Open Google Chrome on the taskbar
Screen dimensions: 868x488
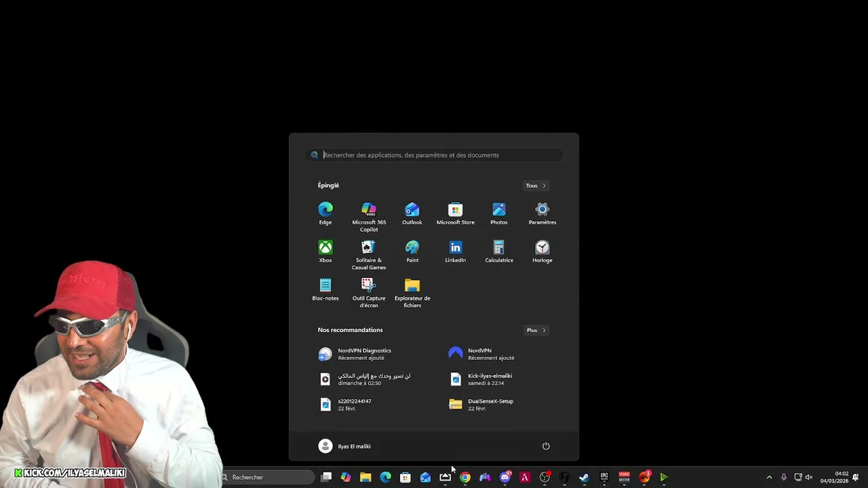(465, 477)
